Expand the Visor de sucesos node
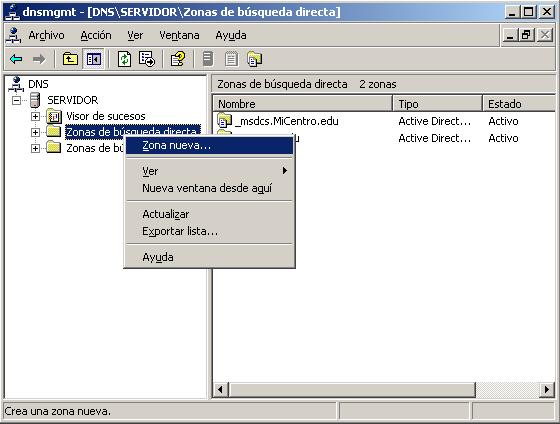Screen dimensions: 560x424 click(x=35, y=116)
